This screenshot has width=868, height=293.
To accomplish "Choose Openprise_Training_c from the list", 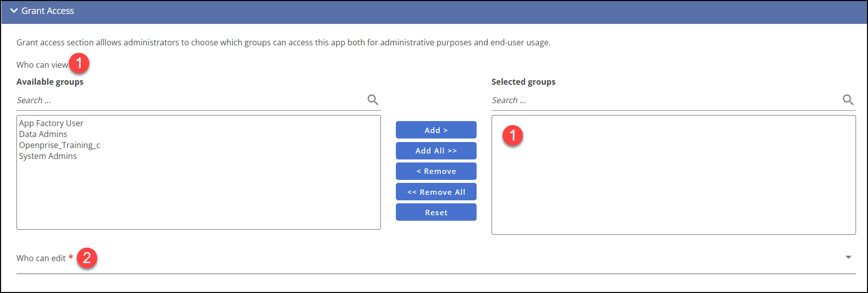I will point(60,145).
